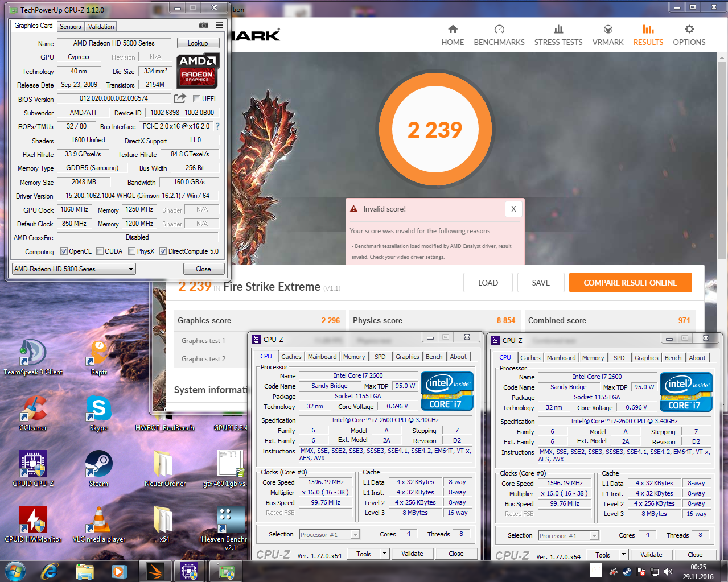728x582 pixels.
Task: Toggle the OpenCL checkbox
Action: (x=64, y=251)
